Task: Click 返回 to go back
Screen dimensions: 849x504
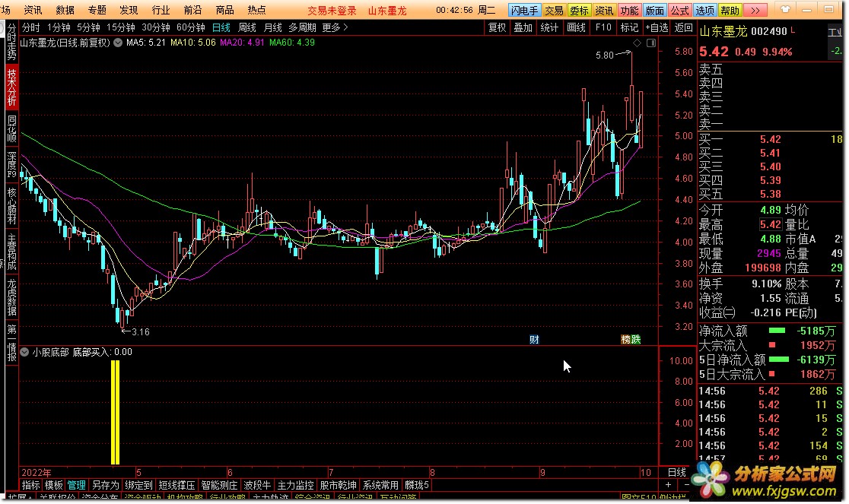Action: [683, 27]
